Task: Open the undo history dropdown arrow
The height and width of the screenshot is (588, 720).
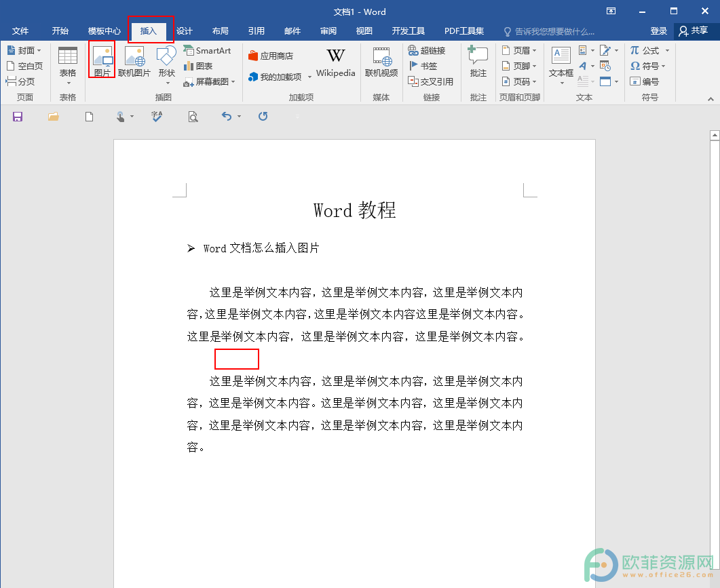Action: (240, 117)
